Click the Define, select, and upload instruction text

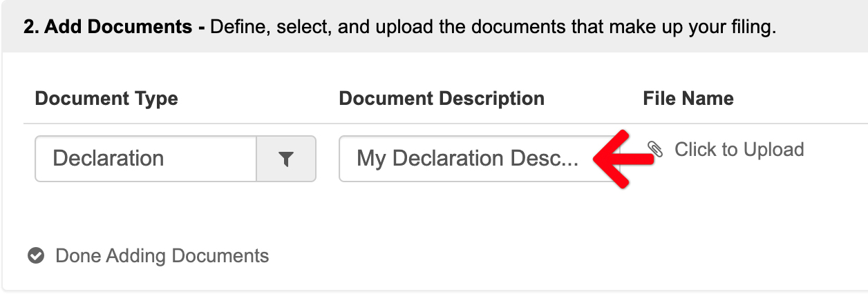point(493,28)
